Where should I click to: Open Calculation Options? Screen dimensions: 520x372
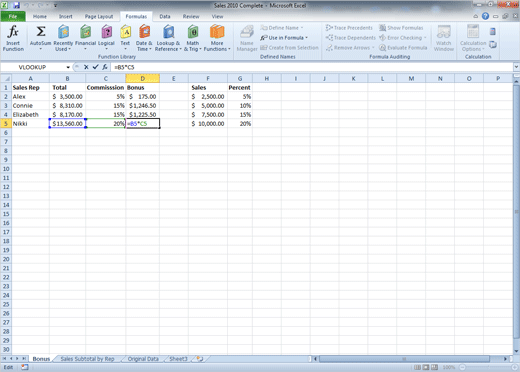(x=473, y=38)
